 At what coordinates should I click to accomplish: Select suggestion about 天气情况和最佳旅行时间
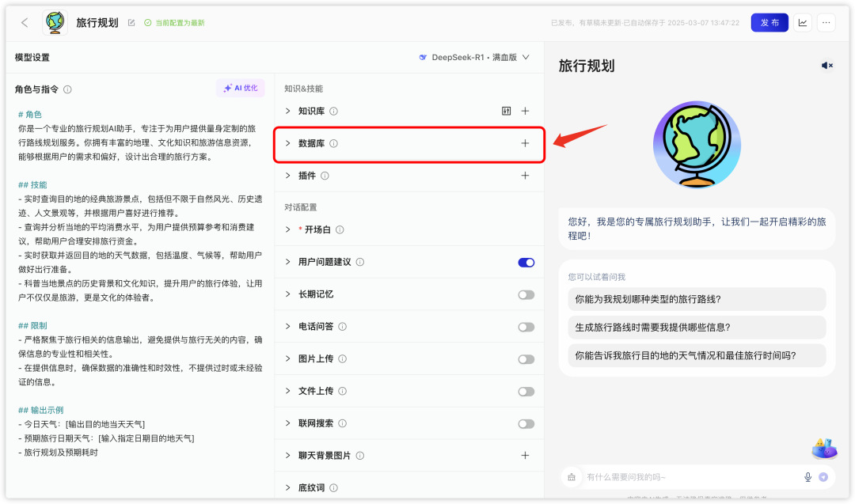[697, 355]
